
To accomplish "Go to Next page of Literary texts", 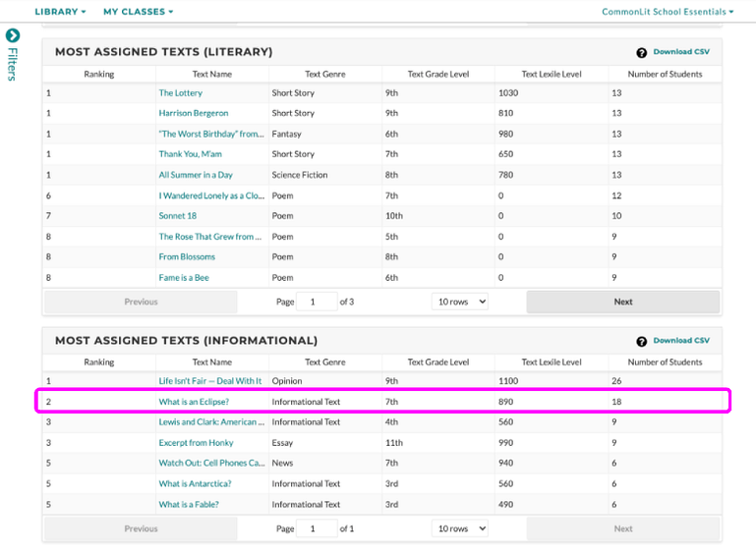I will tap(623, 302).
